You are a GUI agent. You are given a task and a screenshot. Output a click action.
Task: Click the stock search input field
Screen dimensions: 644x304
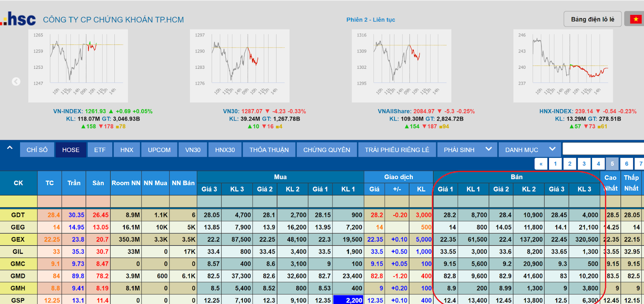[603, 149]
